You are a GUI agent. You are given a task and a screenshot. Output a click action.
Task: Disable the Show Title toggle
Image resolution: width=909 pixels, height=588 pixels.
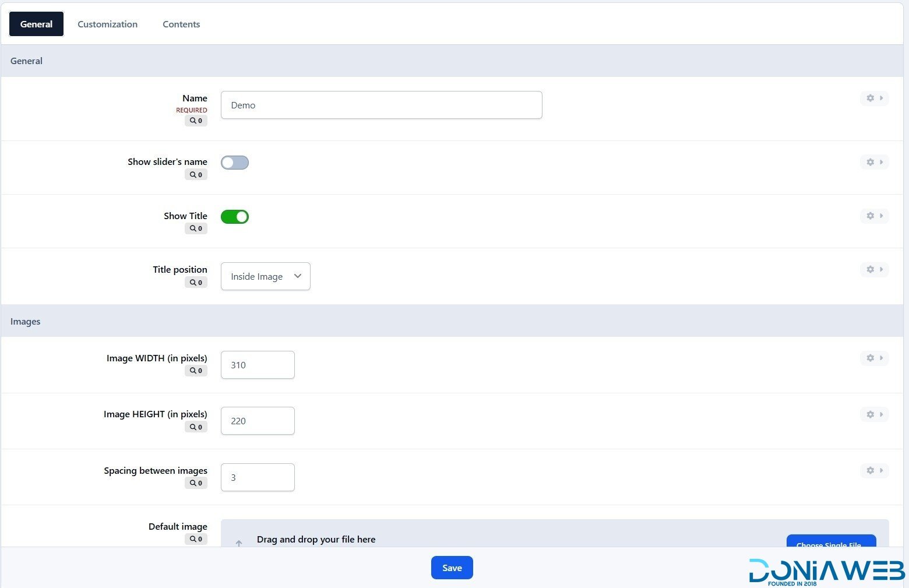pos(235,217)
